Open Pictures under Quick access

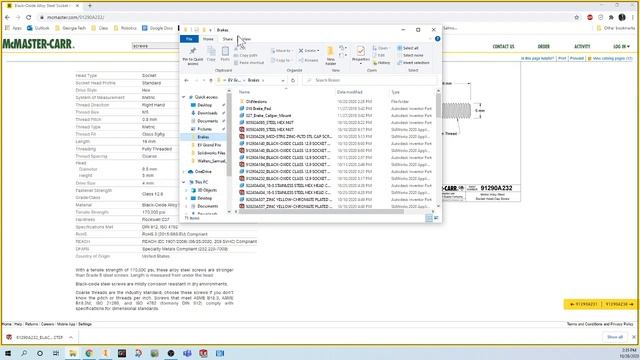(204, 129)
